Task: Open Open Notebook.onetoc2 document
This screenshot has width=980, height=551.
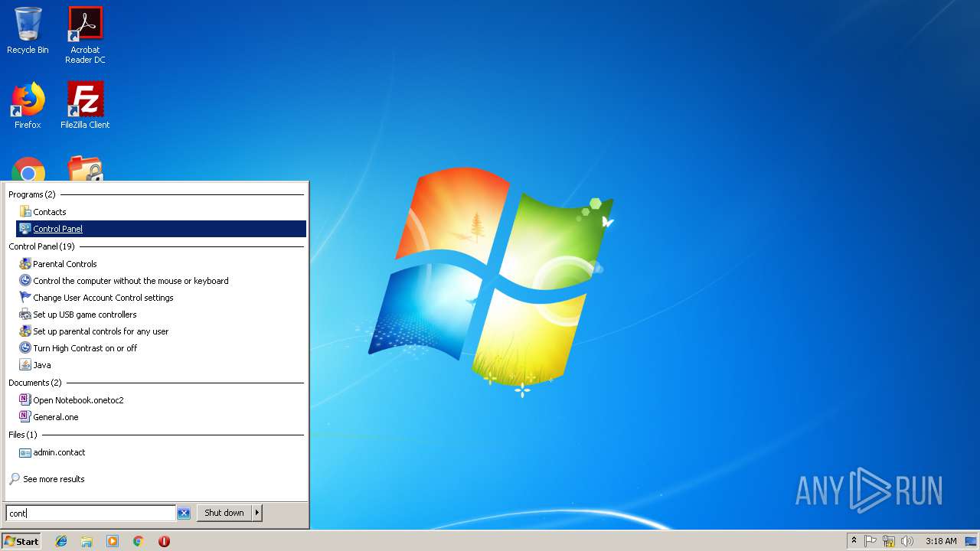Action: tap(161, 400)
